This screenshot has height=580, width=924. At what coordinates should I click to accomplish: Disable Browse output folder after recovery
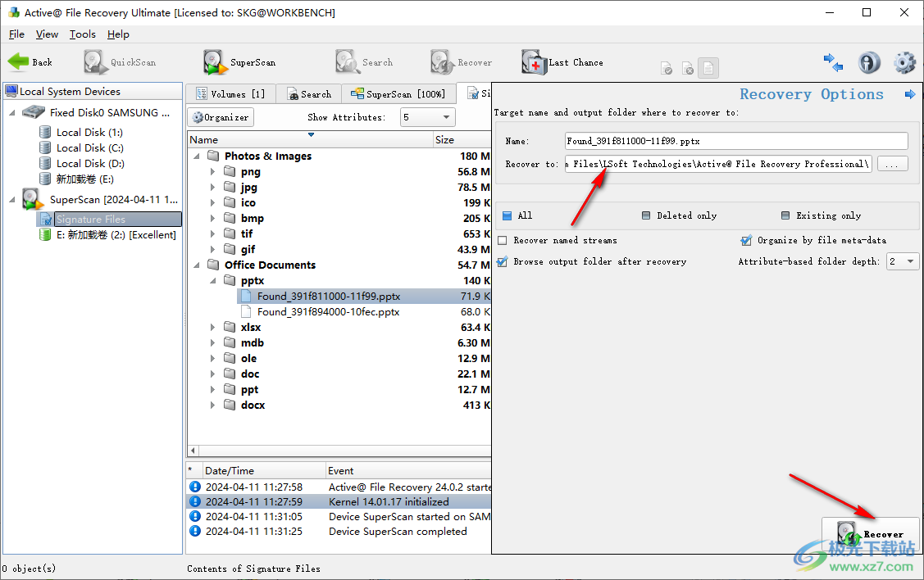(503, 262)
